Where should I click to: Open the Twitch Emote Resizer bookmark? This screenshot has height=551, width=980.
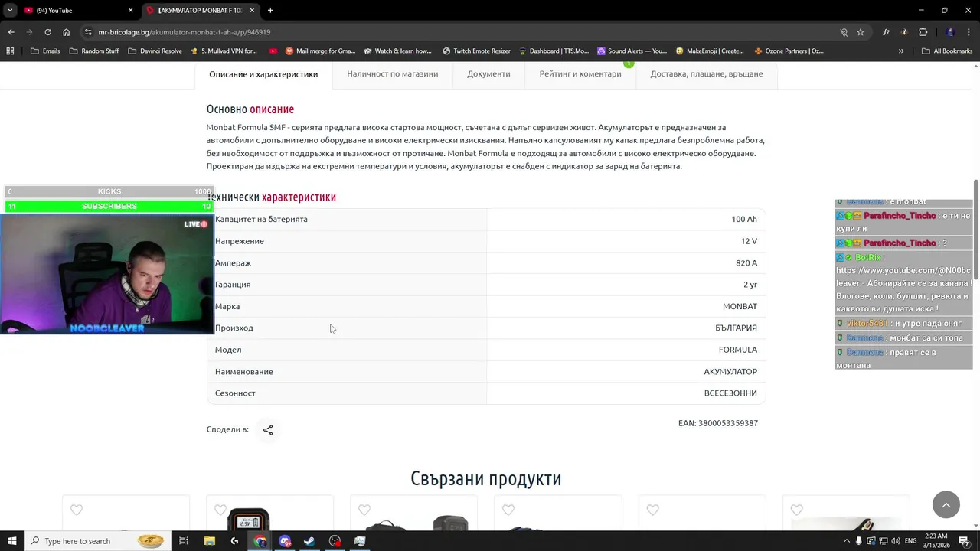coord(476,51)
